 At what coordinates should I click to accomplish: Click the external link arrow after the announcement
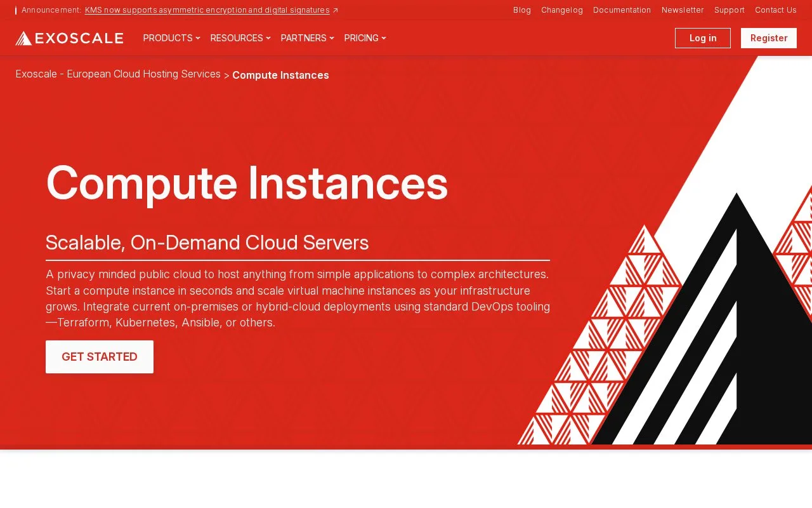(336, 10)
